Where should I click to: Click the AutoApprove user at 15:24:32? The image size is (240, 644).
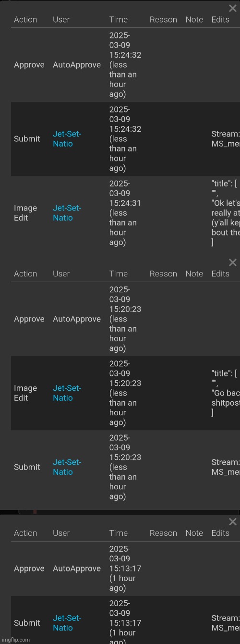(77, 65)
